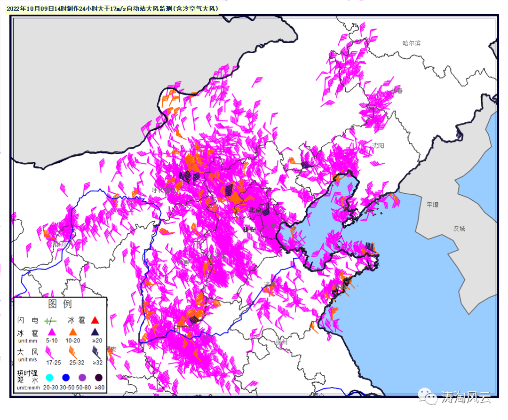508x420 pixels.
Task: Click the map title text at top
Action: coord(113,8)
